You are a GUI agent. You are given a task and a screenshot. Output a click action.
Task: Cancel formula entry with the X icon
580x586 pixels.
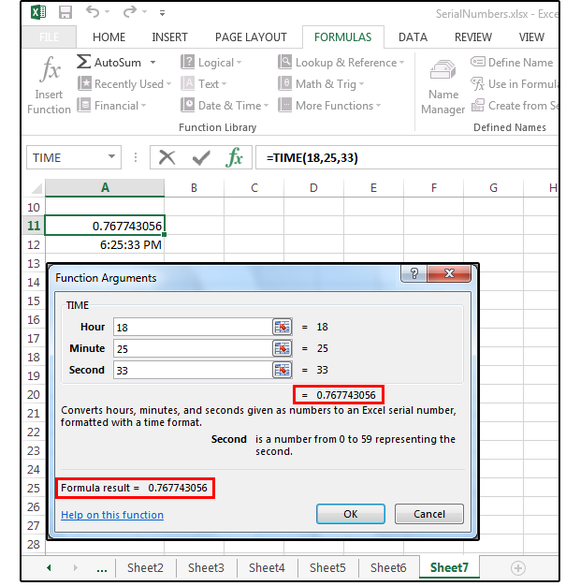click(x=167, y=157)
